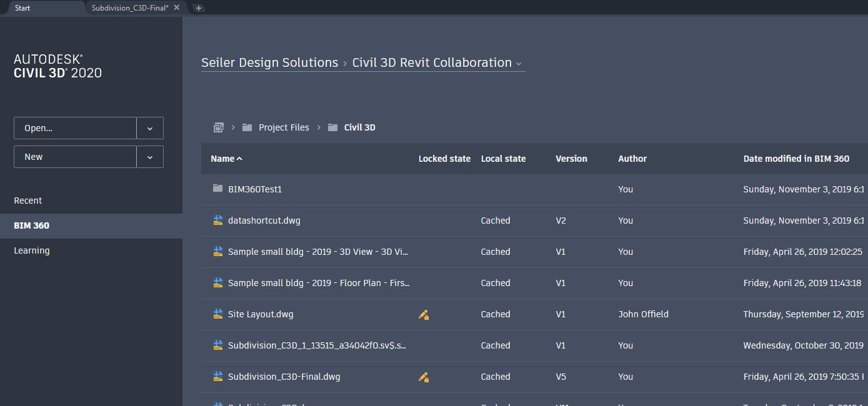Click the BIM 360 project root icon in breadcrumb
This screenshot has width=868, height=406.
(x=218, y=127)
